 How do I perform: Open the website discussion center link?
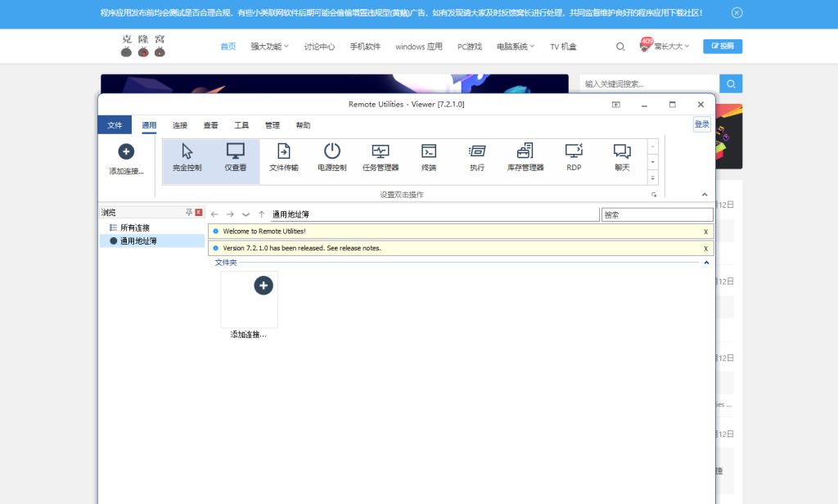[x=320, y=47]
